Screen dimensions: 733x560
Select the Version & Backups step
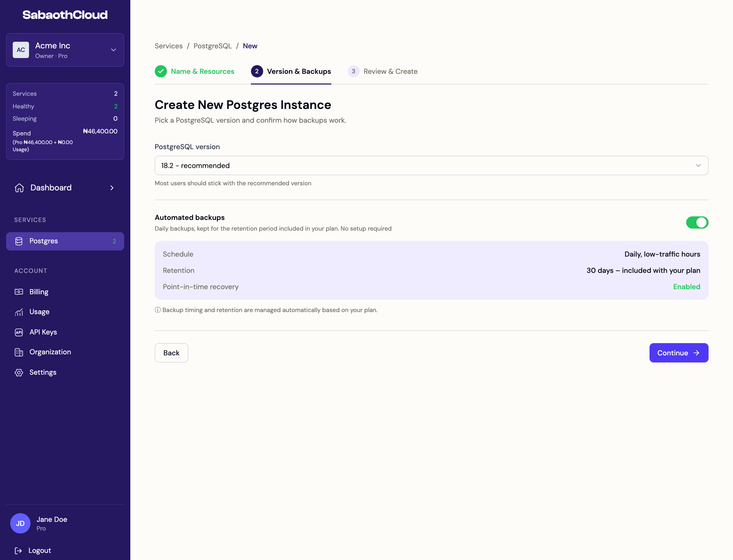[291, 71]
